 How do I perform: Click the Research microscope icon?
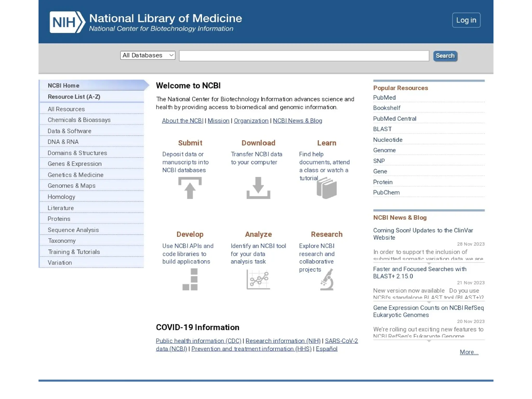[327, 279]
